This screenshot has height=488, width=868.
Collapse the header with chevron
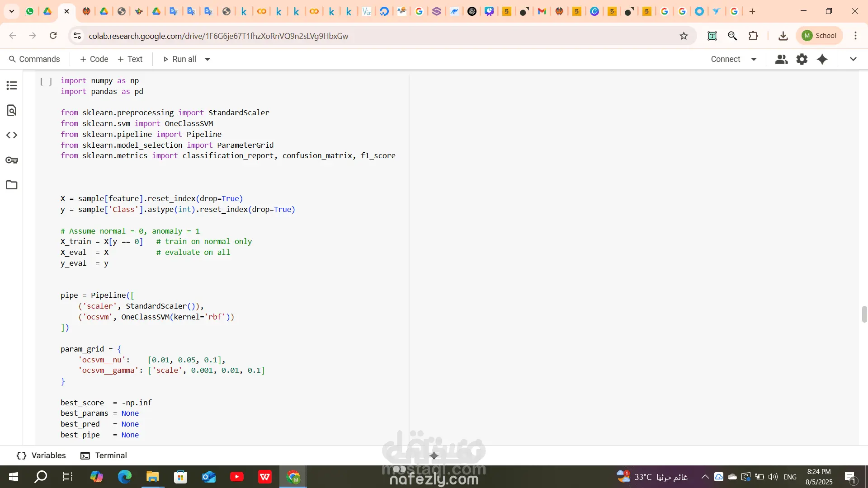853,59
